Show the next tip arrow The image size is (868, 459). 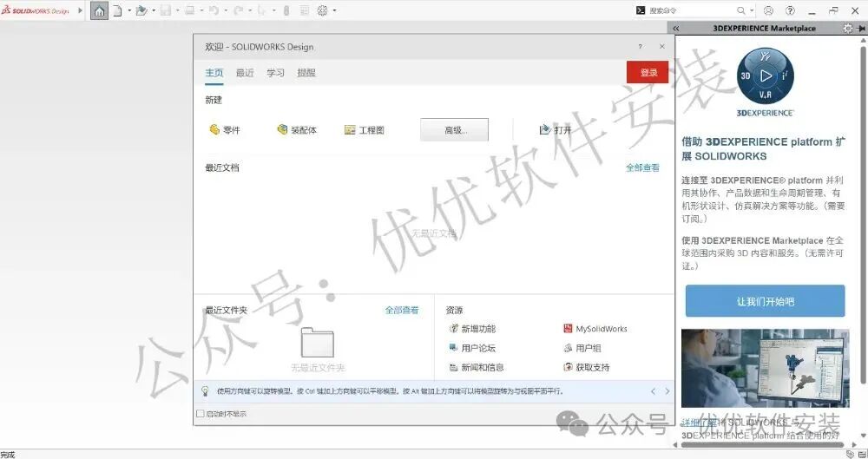click(667, 391)
